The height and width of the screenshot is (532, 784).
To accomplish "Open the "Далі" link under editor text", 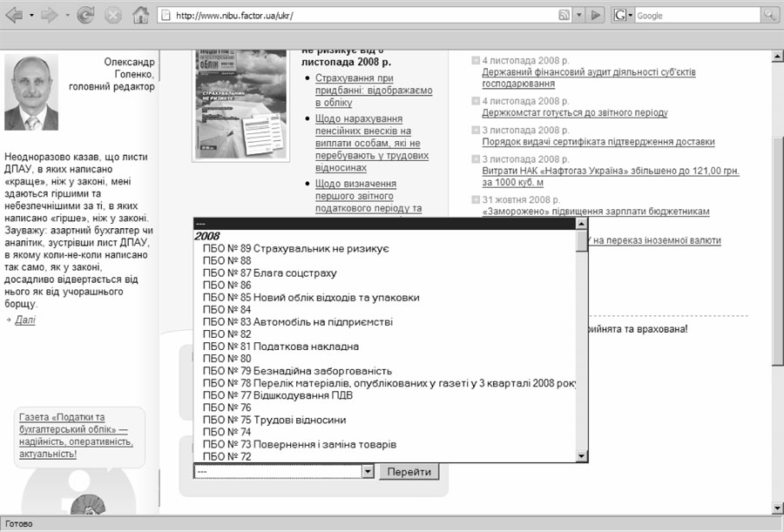I will click(25, 320).
